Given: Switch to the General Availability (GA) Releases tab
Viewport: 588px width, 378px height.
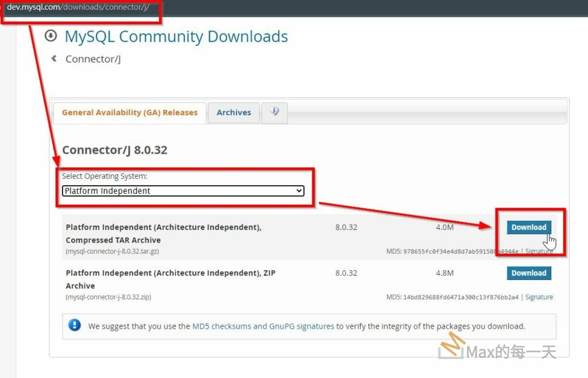Looking at the screenshot, I should coord(129,112).
